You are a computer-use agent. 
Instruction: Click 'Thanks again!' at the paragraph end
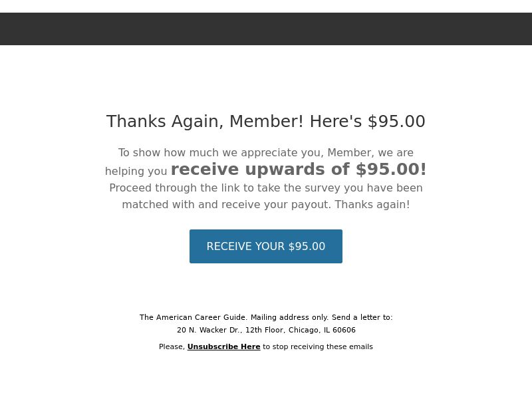372,205
